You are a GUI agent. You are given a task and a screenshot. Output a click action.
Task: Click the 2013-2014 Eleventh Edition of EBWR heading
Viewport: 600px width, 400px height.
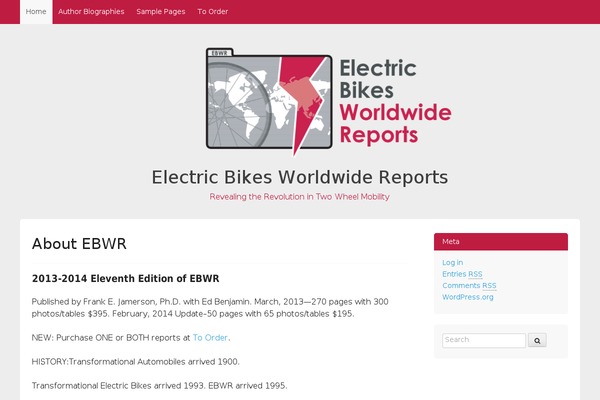point(126,279)
